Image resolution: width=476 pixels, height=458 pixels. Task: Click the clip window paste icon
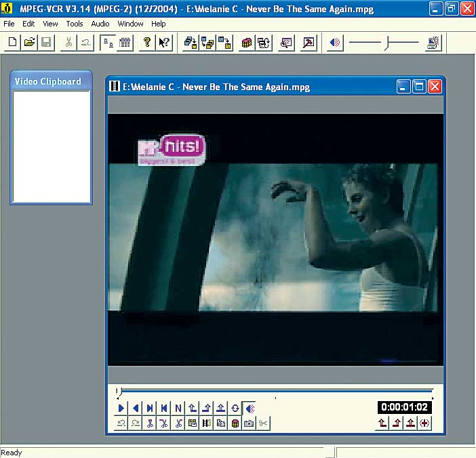click(x=193, y=423)
